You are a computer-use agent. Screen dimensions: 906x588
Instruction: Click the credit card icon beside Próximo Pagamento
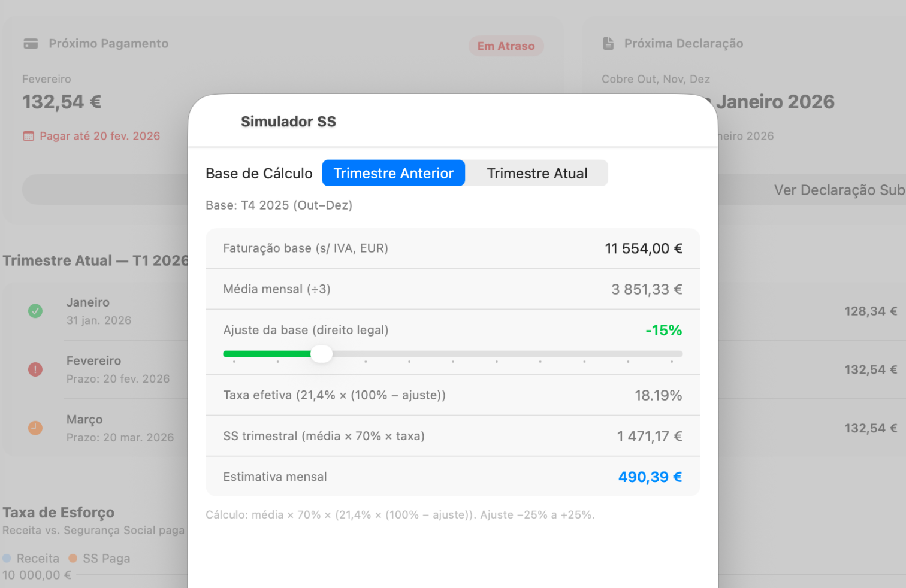click(31, 44)
